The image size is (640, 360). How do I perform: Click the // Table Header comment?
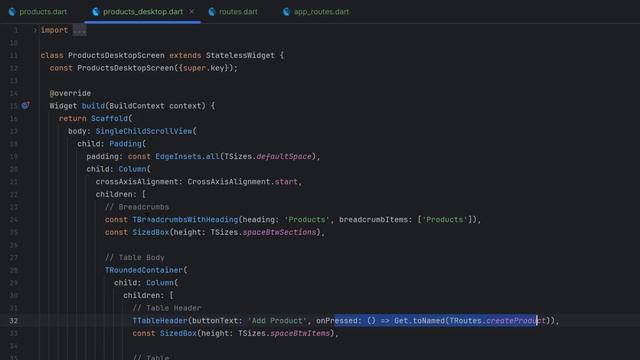click(167, 308)
